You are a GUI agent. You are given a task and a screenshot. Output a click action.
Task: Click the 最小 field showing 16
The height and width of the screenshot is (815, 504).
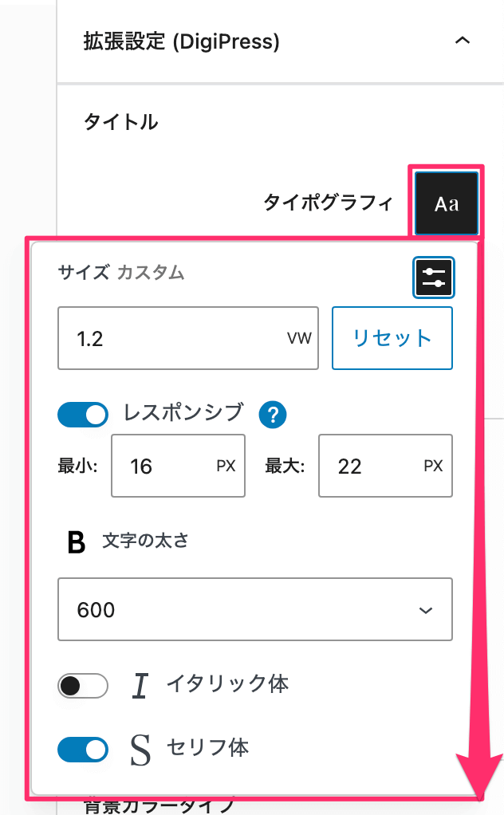(x=178, y=466)
